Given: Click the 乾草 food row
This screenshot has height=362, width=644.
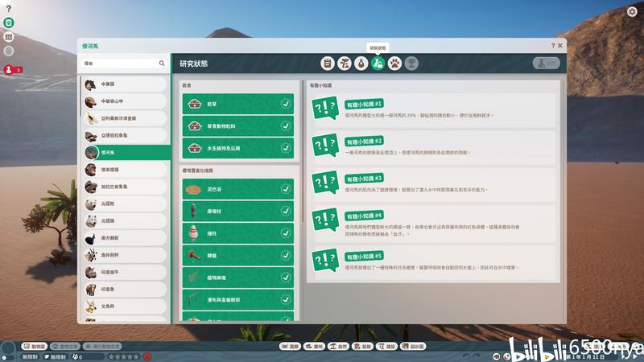Looking at the screenshot, I should [x=238, y=105].
